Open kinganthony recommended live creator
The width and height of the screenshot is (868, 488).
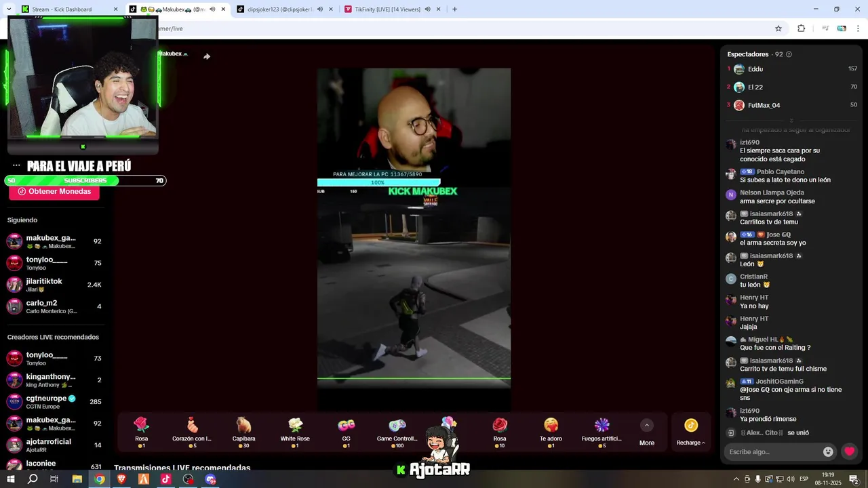(54, 380)
